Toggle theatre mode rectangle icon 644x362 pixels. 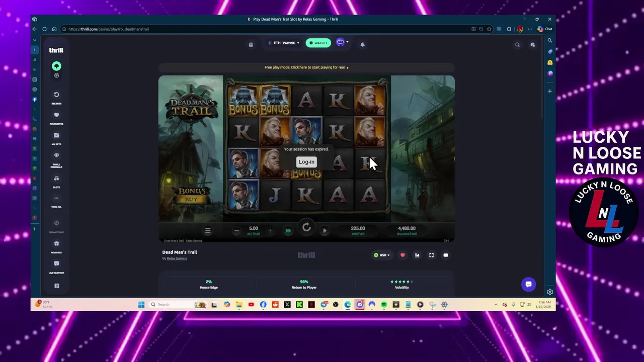click(445, 255)
